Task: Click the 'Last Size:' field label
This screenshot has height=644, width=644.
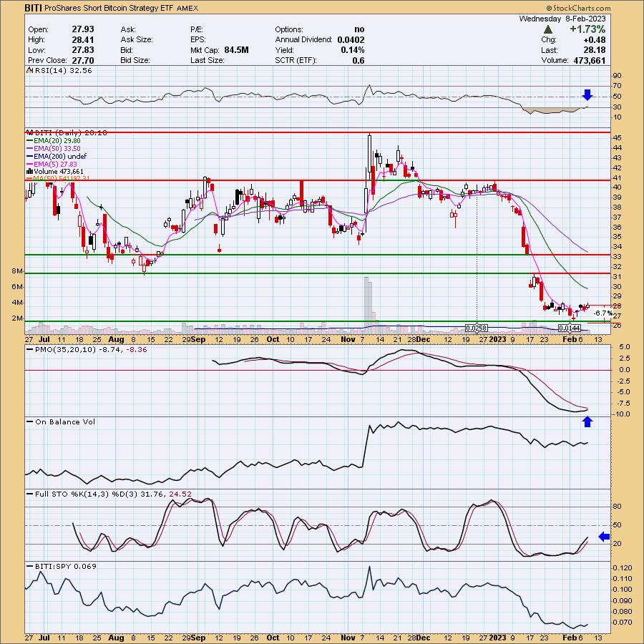Action: click(x=208, y=60)
